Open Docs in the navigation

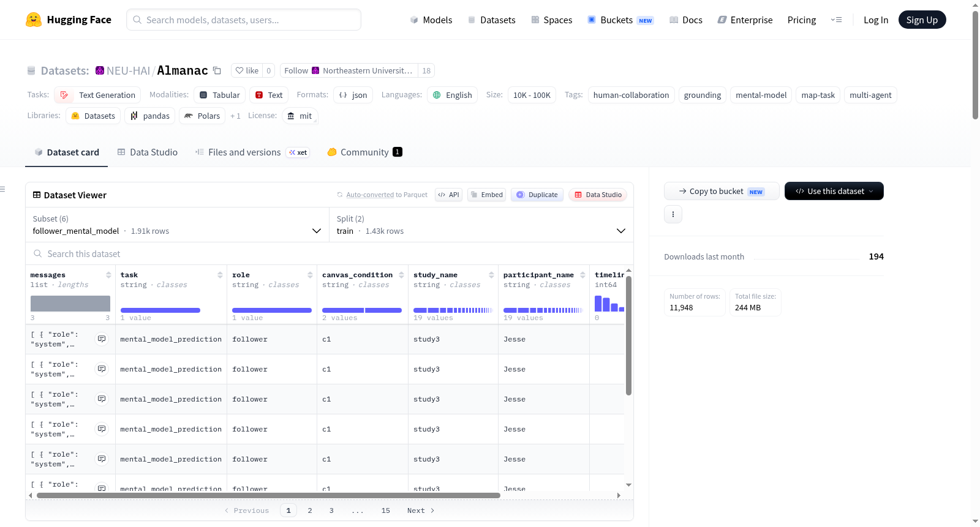(686, 20)
